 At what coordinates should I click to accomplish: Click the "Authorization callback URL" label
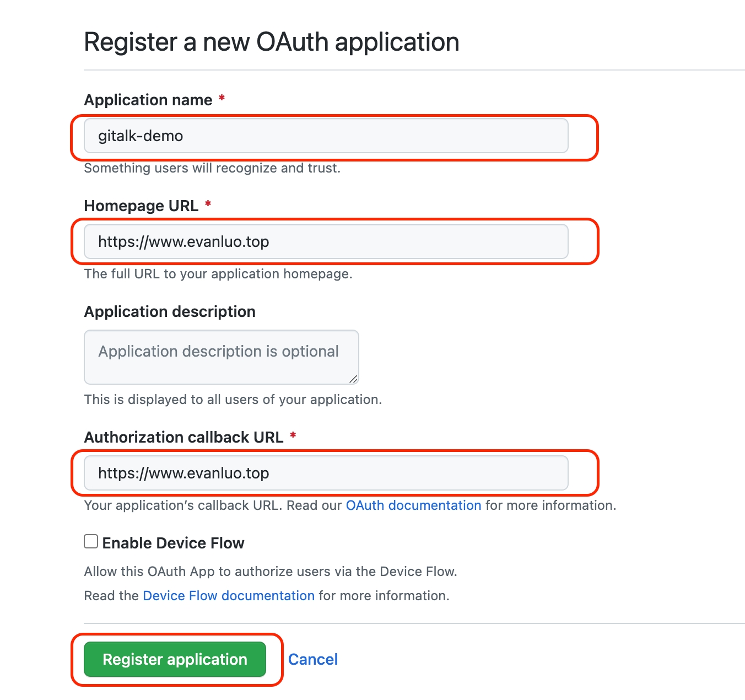click(x=183, y=438)
